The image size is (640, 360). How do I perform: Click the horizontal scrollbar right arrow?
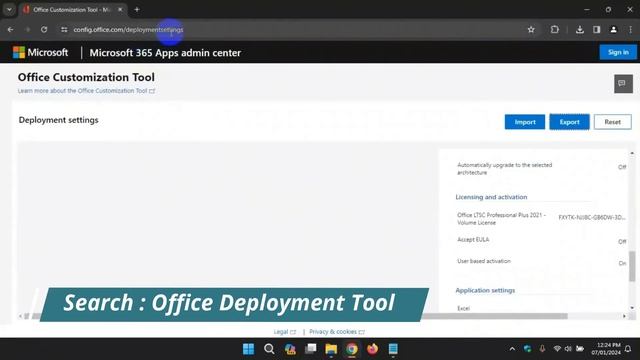point(624,316)
